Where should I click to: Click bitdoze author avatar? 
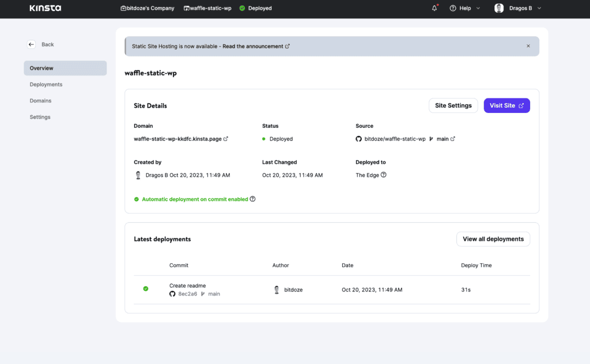tap(277, 290)
